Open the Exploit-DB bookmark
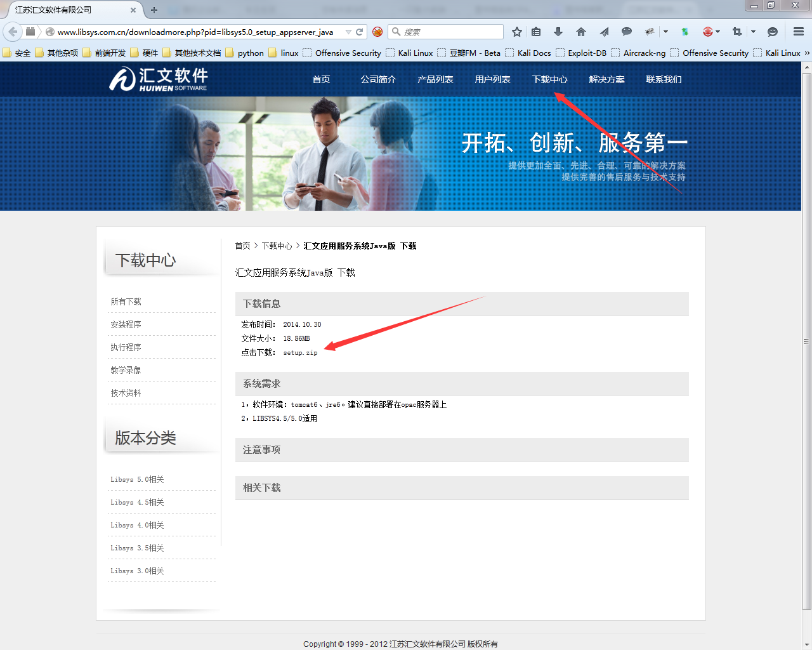Screen dimensions: 812x650 (581, 53)
